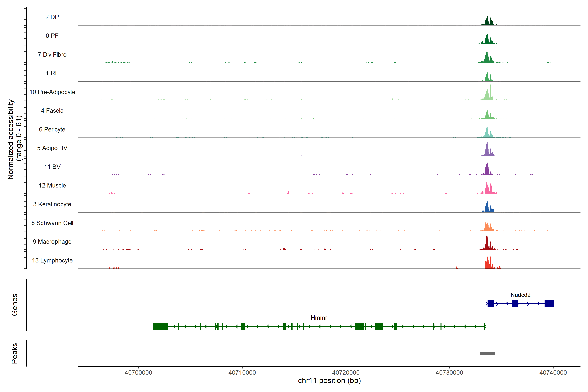Click the red Macrophage accessibility peak
This screenshot has width=588, height=392.
(487, 244)
